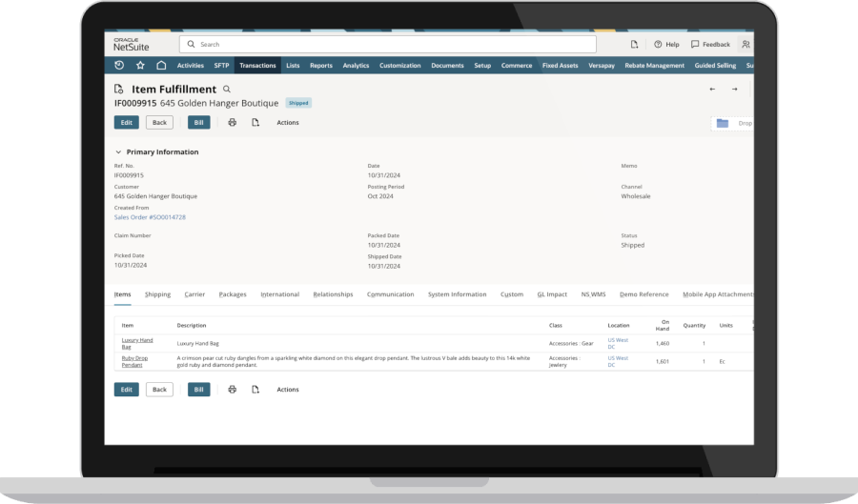858x504 pixels.
Task: Click the Bill button above Primary Information
Action: coord(198,123)
